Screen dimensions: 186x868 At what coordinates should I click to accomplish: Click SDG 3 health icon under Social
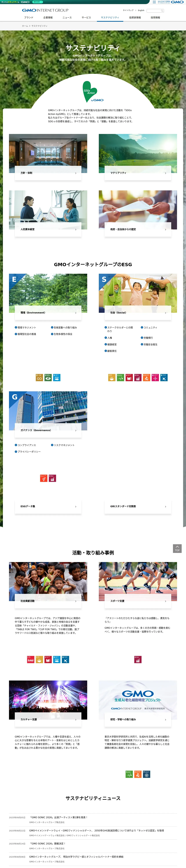[x=121, y=377]
